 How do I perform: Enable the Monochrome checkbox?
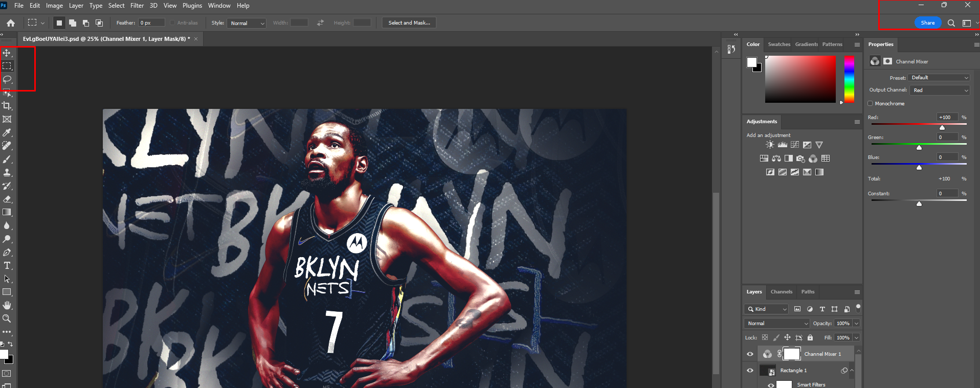pos(870,104)
